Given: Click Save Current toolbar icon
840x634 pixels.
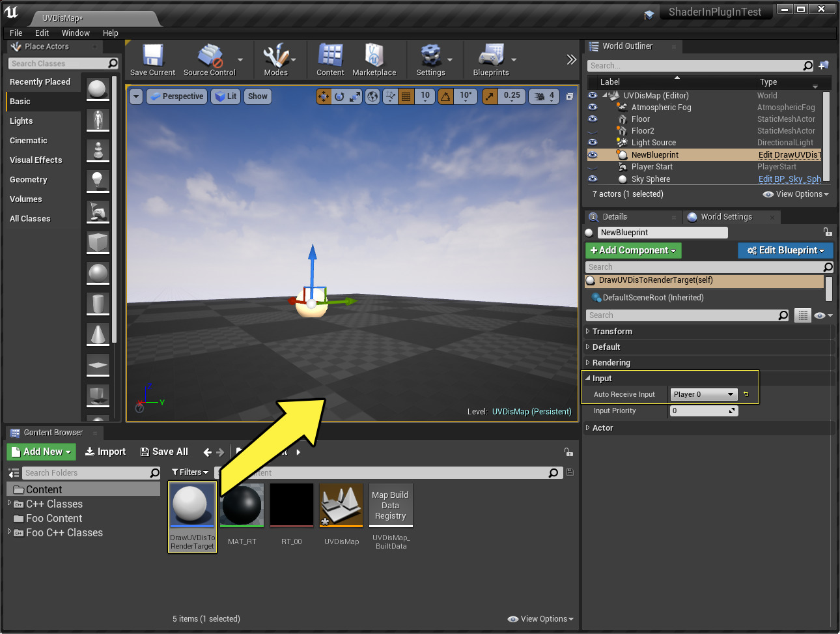Looking at the screenshot, I should 152,57.
